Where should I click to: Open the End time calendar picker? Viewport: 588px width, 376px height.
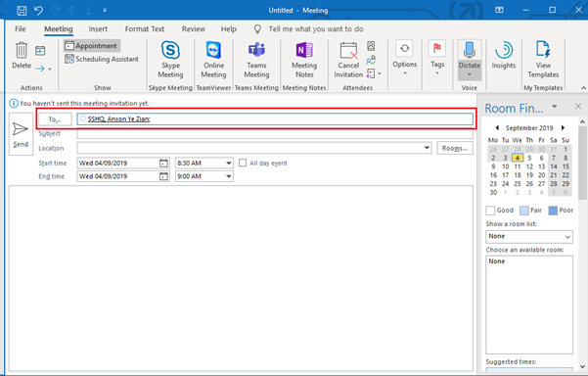point(163,176)
